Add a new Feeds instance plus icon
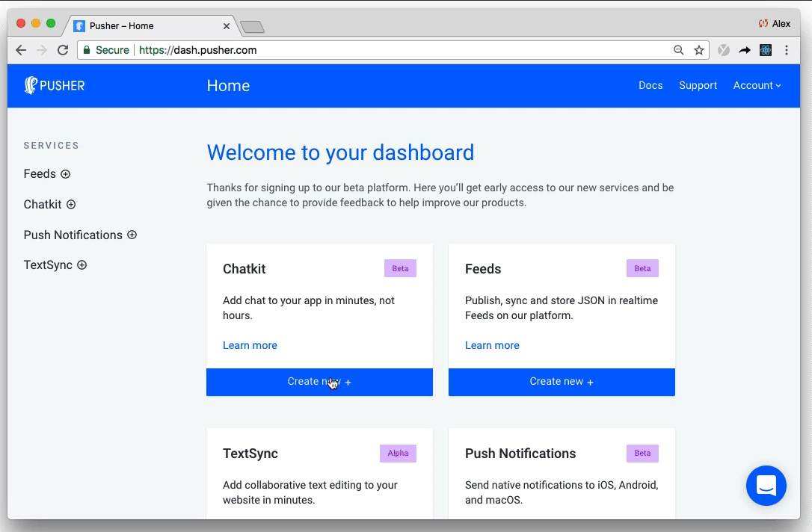Image resolution: width=812 pixels, height=532 pixels. point(65,174)
